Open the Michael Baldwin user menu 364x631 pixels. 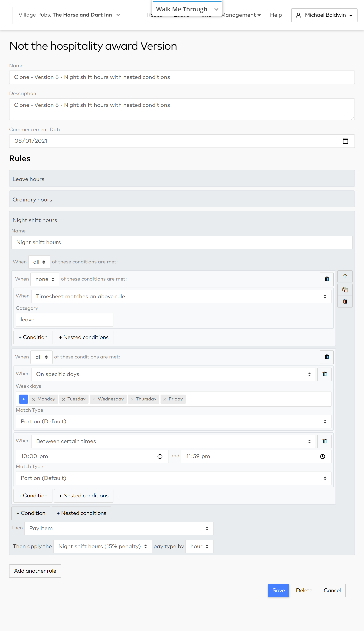coord(324,15)
